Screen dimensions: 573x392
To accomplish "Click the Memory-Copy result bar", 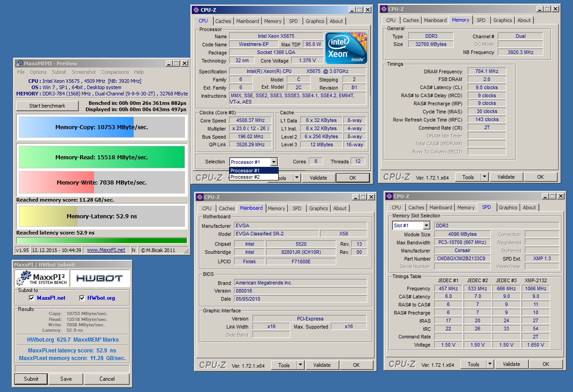I will 102,127.
